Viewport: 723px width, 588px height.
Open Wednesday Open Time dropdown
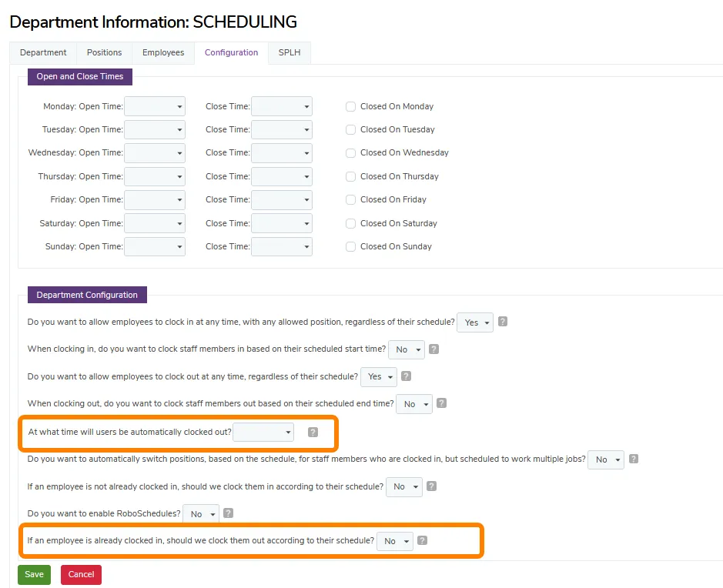pos(155,153)
